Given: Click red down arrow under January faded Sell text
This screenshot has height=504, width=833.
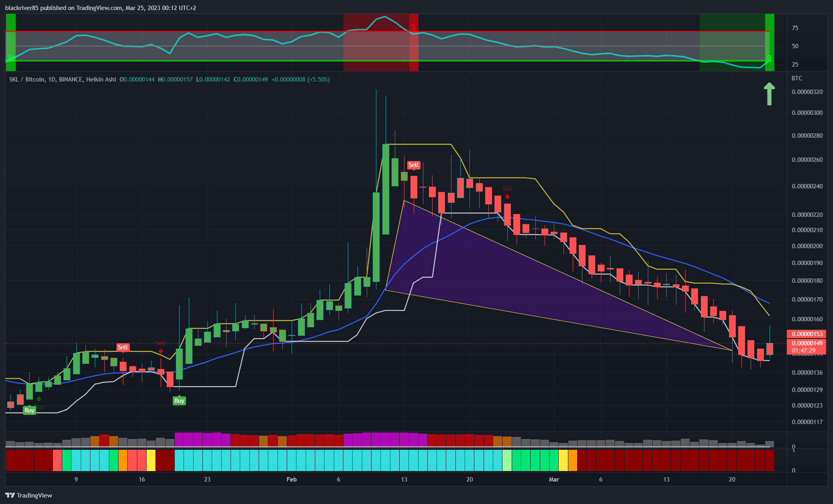Looking at the screenshot, I should click(161, 351).
